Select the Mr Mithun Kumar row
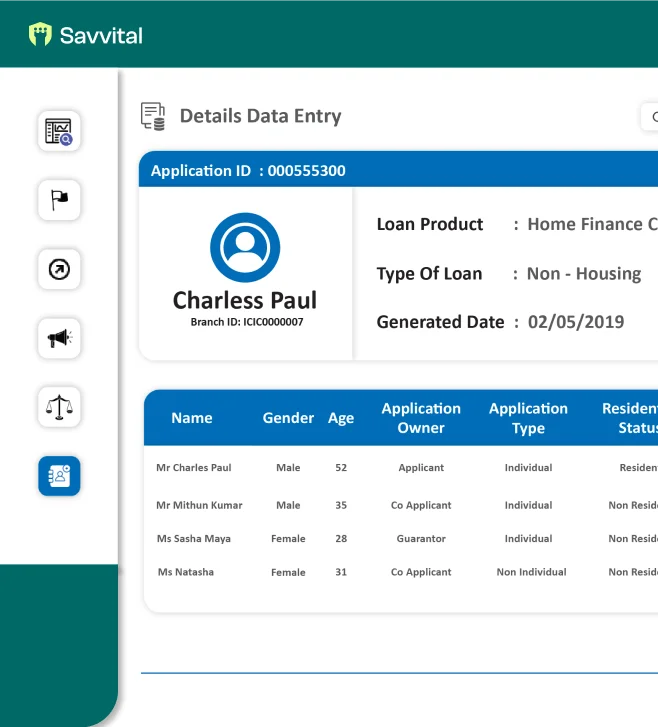Screen dimensions: 658x727 click(x=199, y=505)
